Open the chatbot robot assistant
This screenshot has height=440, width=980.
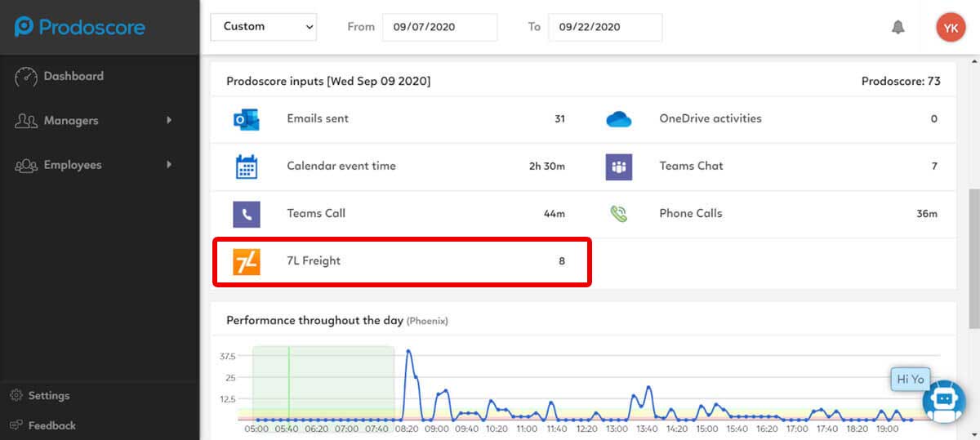(943, 401)
